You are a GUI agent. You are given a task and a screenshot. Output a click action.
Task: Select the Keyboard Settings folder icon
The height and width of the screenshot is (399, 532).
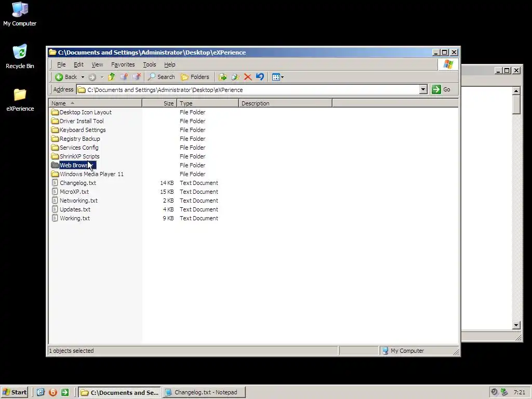(x=55, y=129)
